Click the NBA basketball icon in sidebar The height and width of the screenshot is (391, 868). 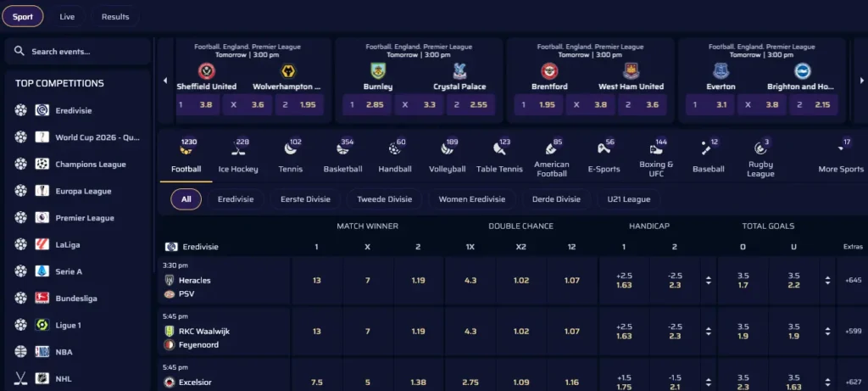click(20, 352)
